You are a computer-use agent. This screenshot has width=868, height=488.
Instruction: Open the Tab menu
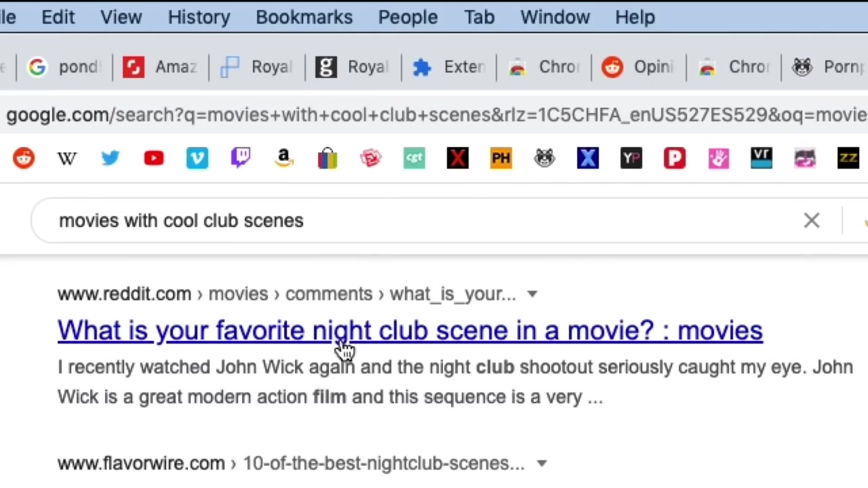(479, 17)
